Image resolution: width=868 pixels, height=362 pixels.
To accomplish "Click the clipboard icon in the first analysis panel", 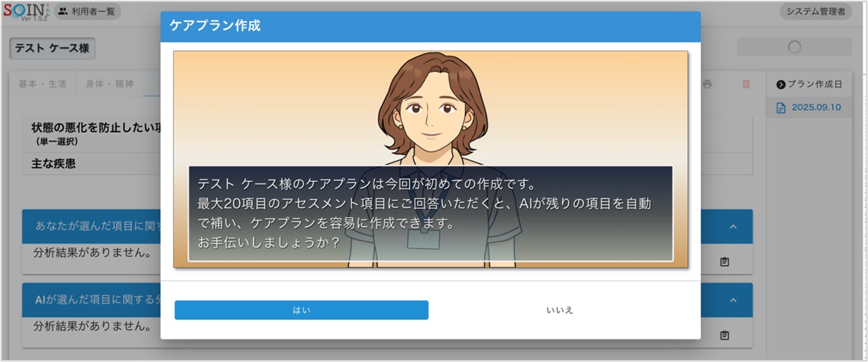I will [724, 262].
